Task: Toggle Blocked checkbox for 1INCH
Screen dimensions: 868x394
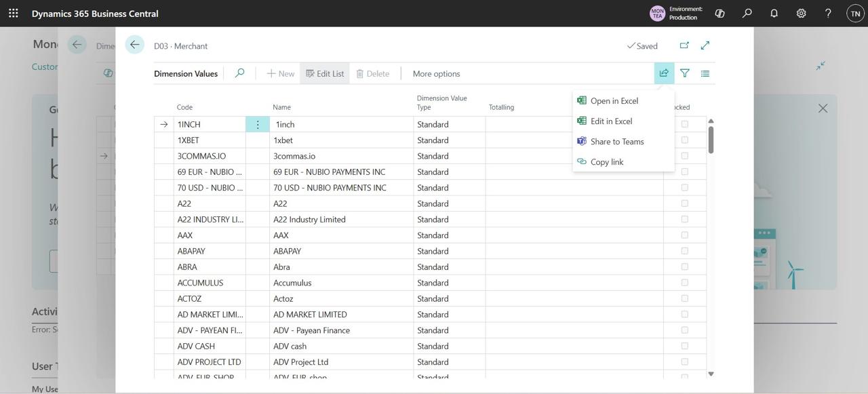Action: coord(684,124)
